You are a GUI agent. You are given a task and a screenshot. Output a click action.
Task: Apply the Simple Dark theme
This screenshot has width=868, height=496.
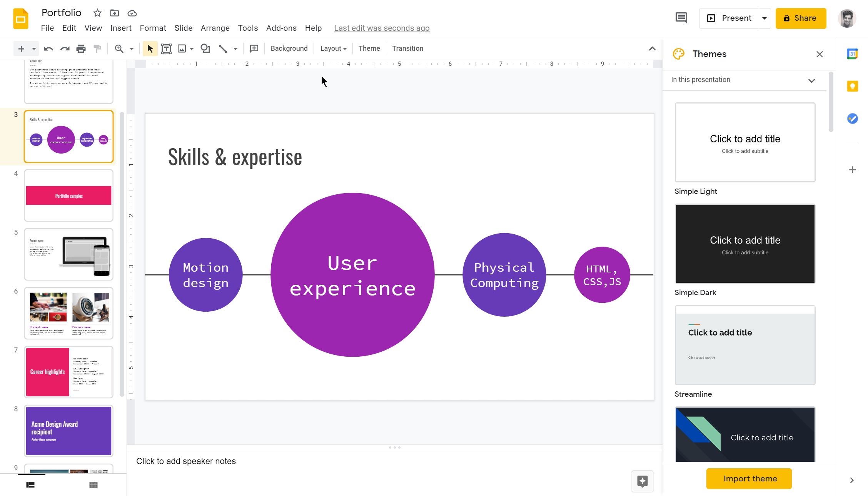[745, 244]
